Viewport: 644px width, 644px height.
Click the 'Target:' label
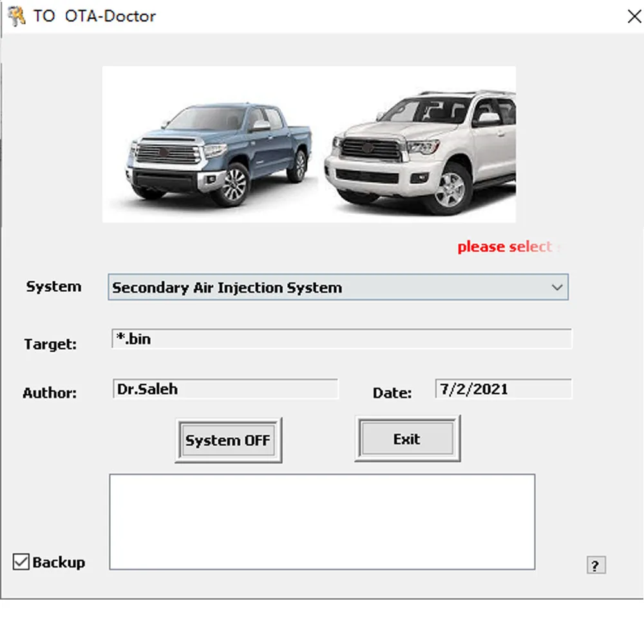[x=50, y=344]
